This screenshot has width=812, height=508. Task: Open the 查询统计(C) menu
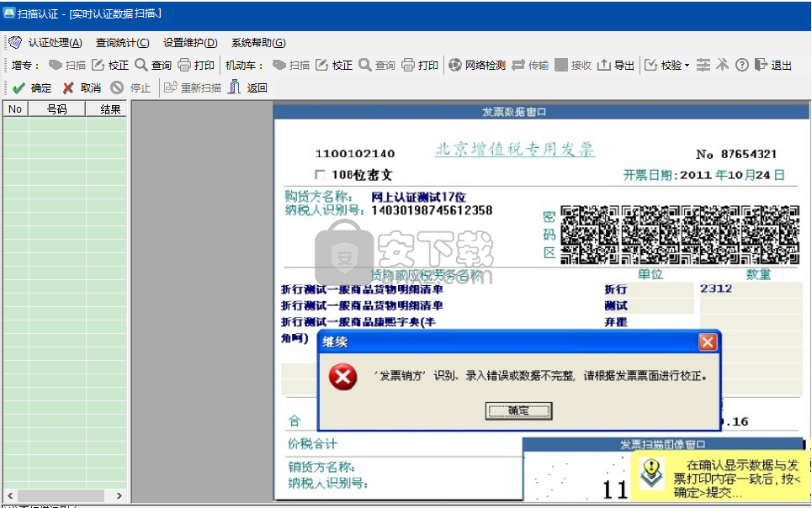tap(123, 43)
